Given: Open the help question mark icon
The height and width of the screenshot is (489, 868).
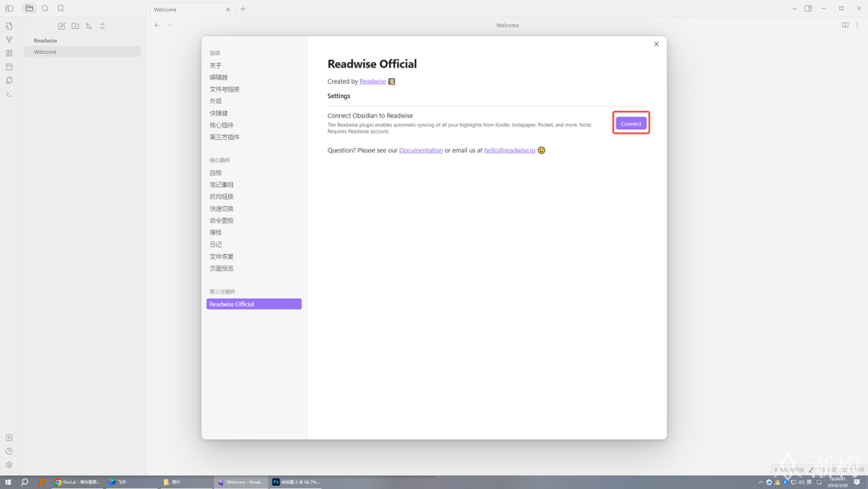Looking at the screenshot, I should 9,451.
